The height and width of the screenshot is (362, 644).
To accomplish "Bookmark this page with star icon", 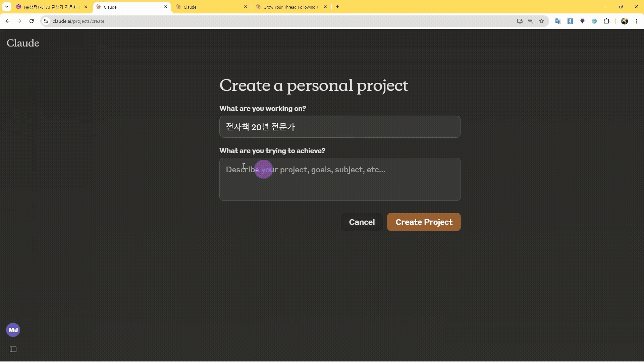I will tap(541, 21).
